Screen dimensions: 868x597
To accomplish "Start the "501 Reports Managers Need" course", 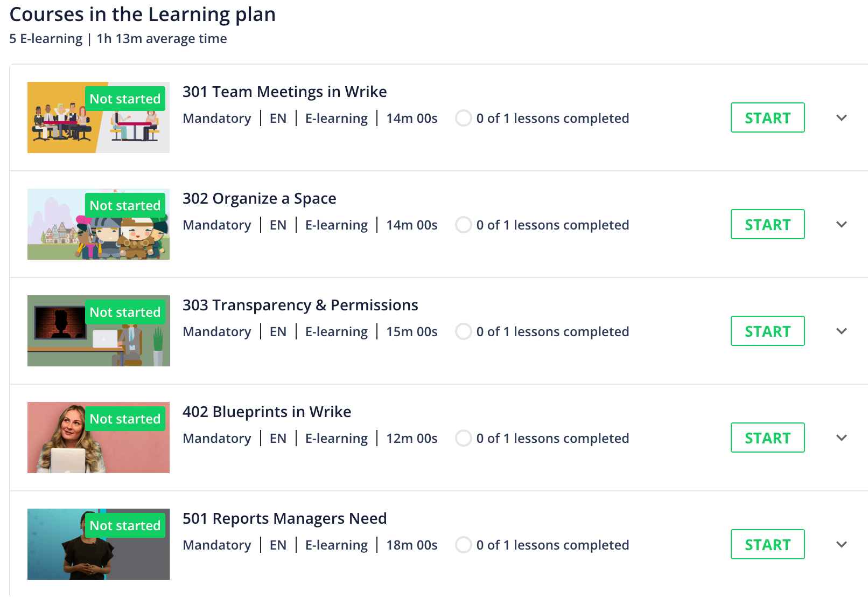I will pyautogui.click(x=767, y=544).
